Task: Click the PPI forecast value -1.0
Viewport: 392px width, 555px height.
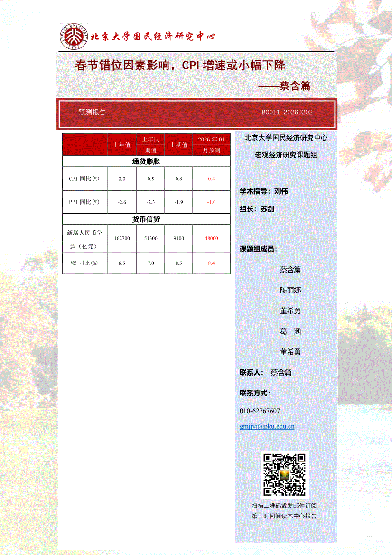Action: (x=211, y=202)
